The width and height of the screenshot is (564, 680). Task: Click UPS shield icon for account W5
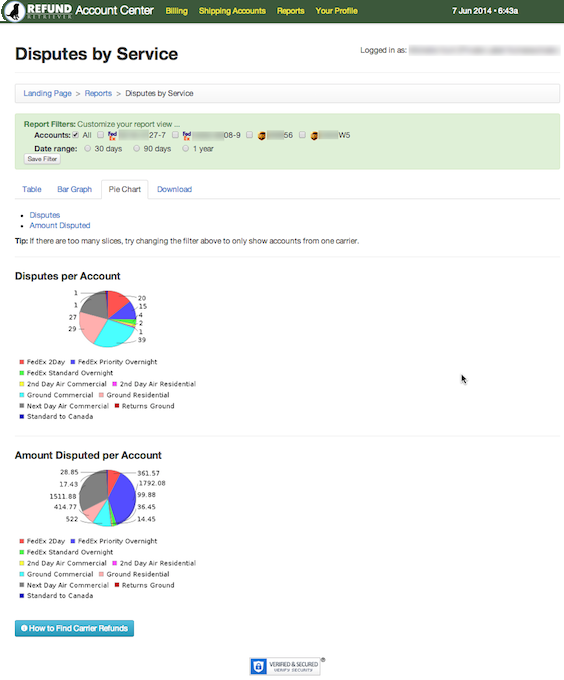[x=314, y=136]
